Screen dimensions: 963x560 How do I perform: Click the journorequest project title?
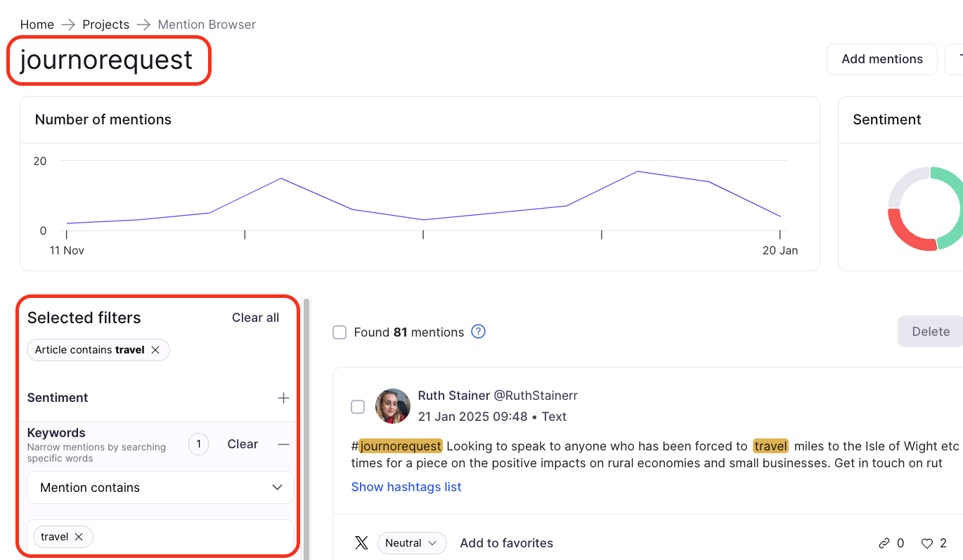coord(106,60)
